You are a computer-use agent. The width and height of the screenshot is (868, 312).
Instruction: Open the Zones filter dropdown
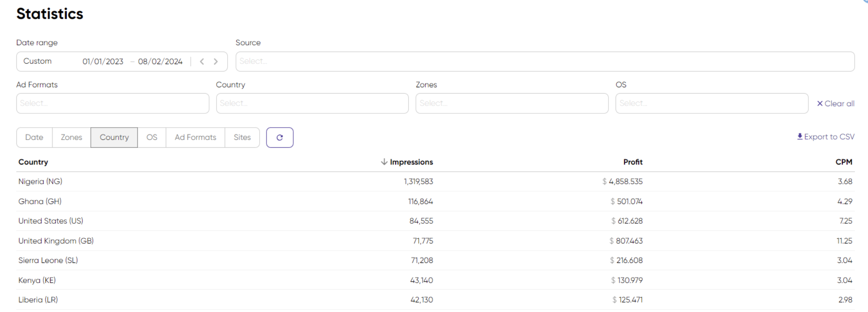511,103
